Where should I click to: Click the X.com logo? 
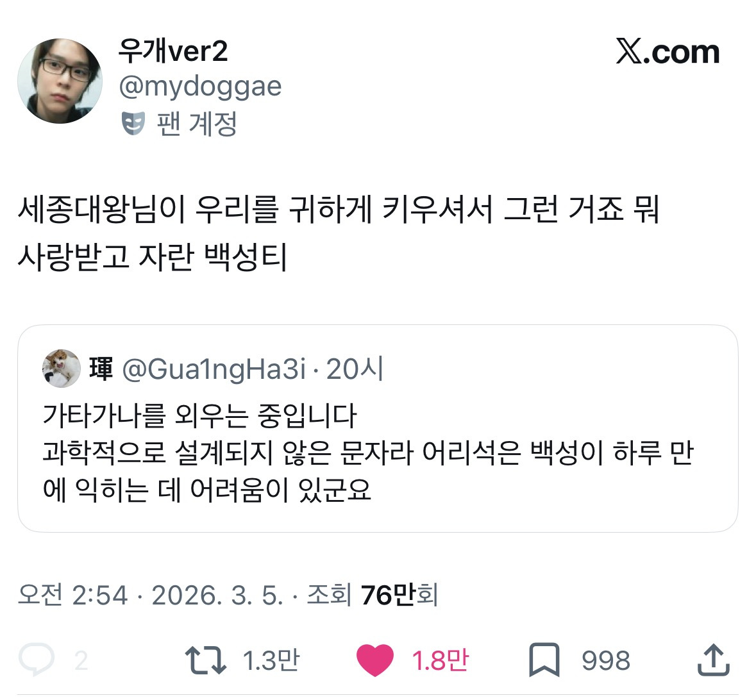click(x=668, y=51)
